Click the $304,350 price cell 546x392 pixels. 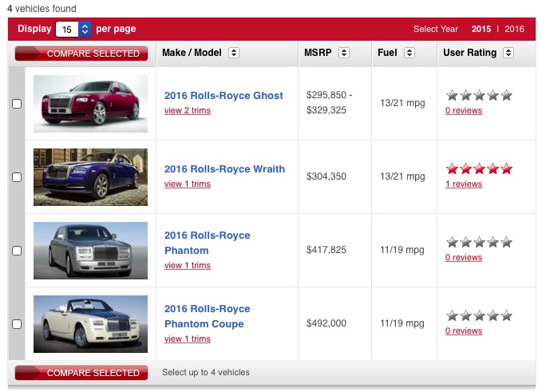(x=326, y=176)
